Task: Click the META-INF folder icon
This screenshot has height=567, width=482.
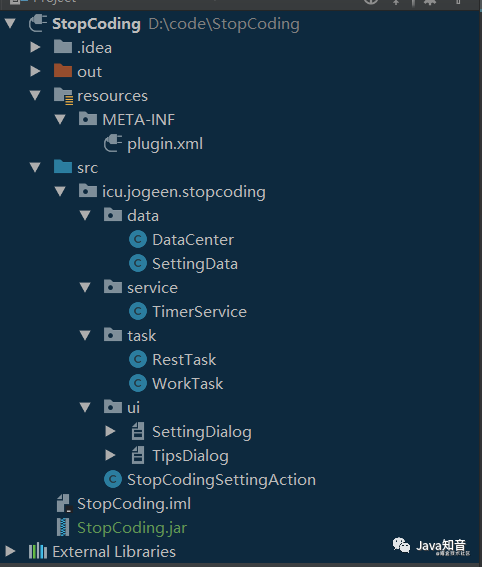Action: pos(88,119)
